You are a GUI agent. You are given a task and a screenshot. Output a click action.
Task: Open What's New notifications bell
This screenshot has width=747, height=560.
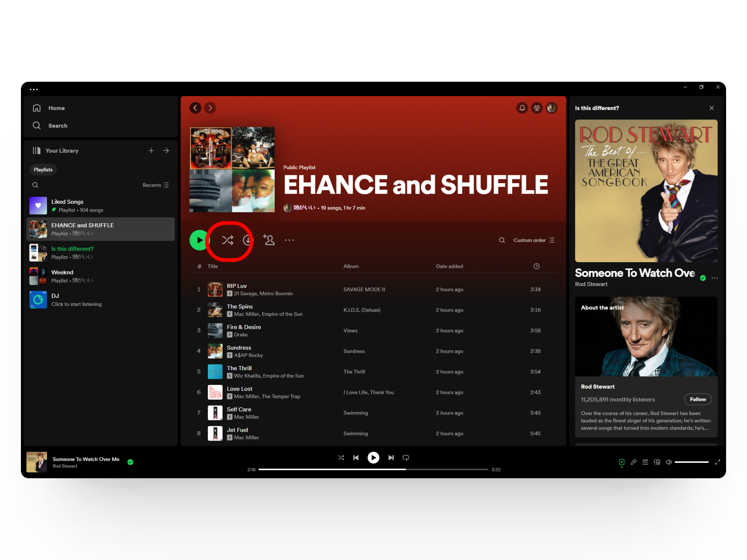point(522,108)
